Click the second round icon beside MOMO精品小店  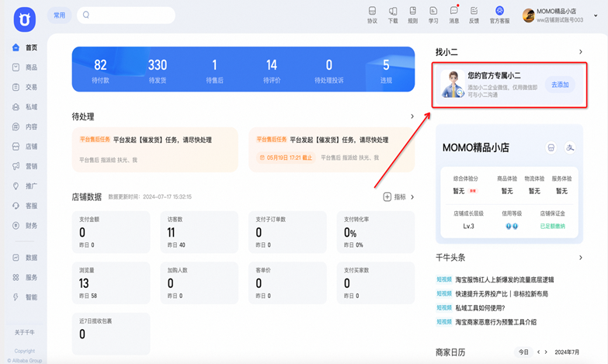[570, 147]
